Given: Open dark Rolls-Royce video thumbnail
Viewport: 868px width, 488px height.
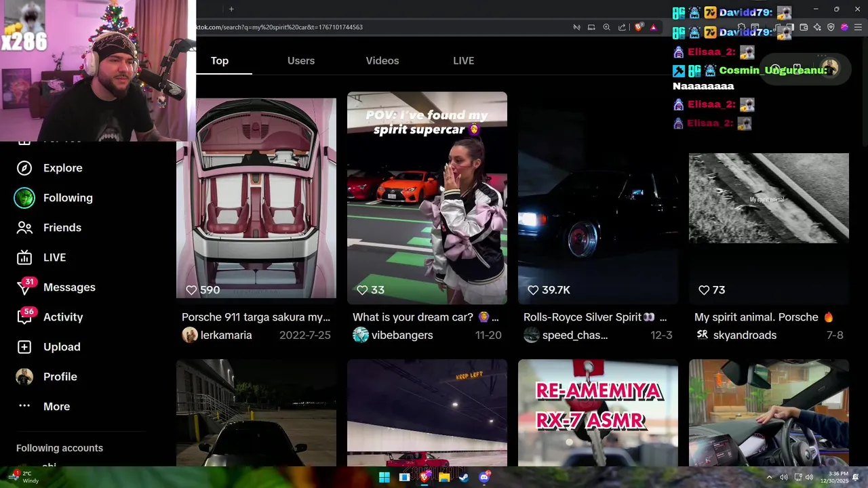Looking at the screenshot, I should pos(598,198).
